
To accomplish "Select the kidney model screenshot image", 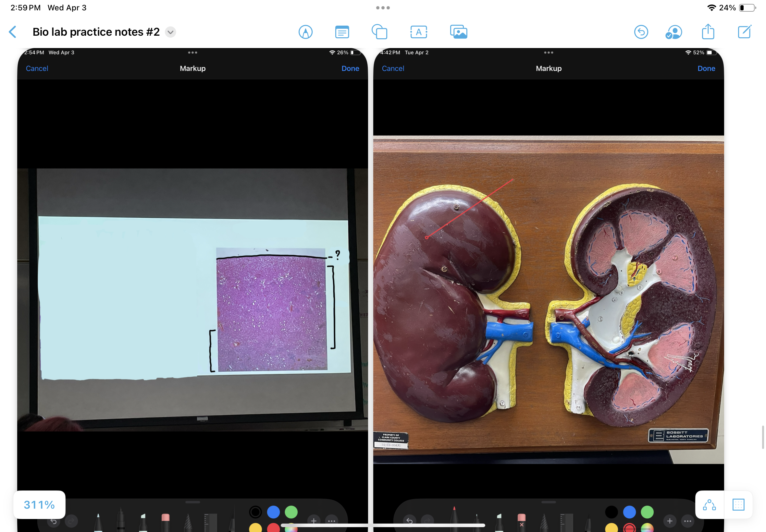I will pos(548,290).
